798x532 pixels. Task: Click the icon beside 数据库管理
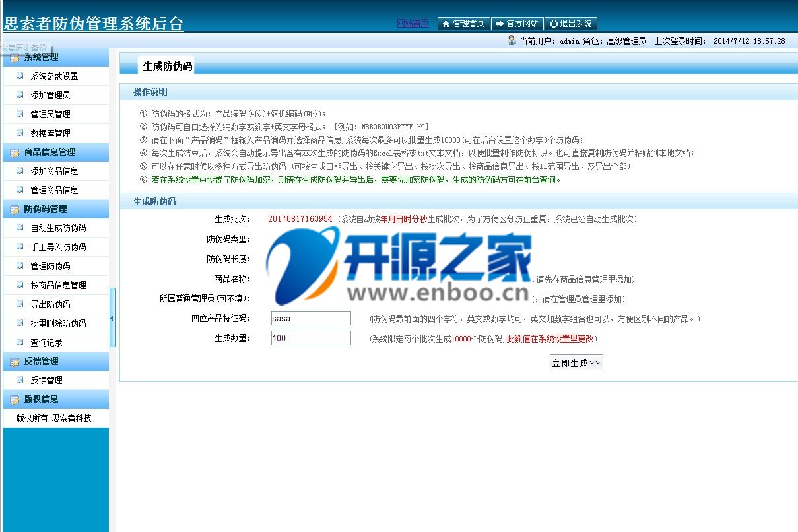pyautogui.click(x=20, y=133)
